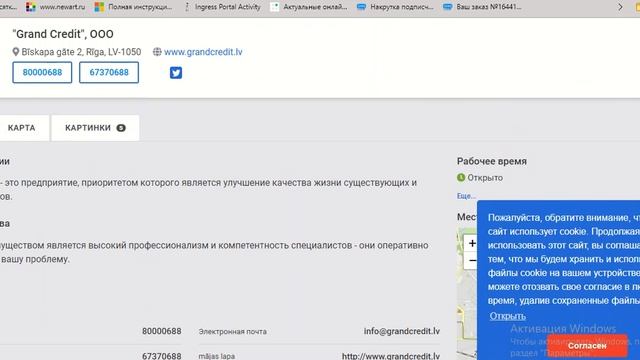Click the 67370688 number in details table
Image resolution: width=640 pixels, height=360 pixels.
click(x=162, y=356)
